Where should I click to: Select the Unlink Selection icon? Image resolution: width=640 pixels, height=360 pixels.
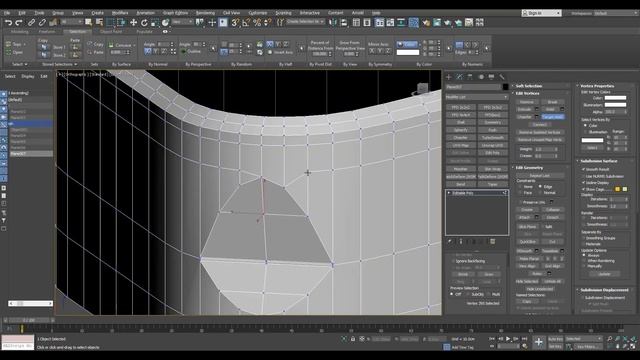[42, 23]
